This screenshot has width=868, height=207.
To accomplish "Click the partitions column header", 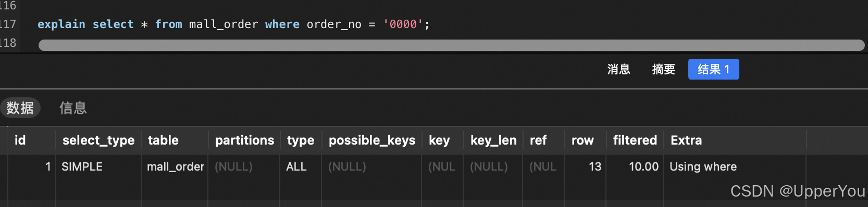I will point(244,140).
